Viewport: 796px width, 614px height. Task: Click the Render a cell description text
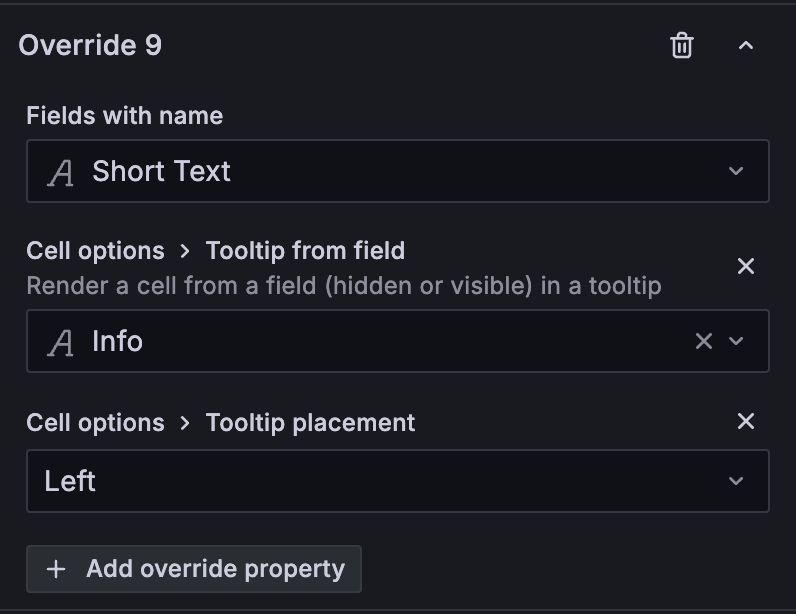[x=343, y=286]
